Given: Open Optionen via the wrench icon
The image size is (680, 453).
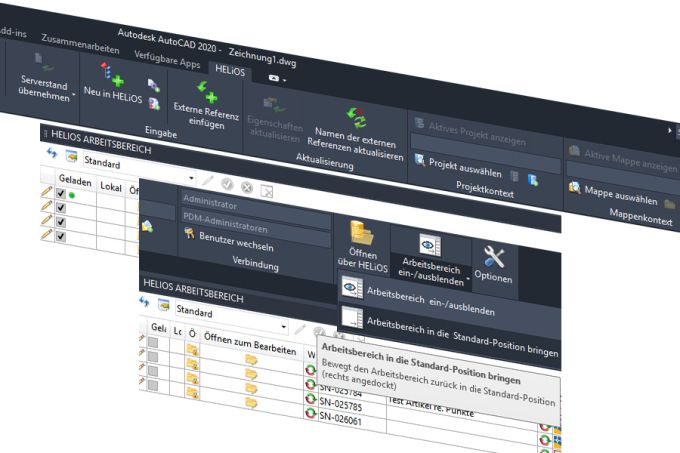Looking at the screenshot, I should [x=494, y=257].
